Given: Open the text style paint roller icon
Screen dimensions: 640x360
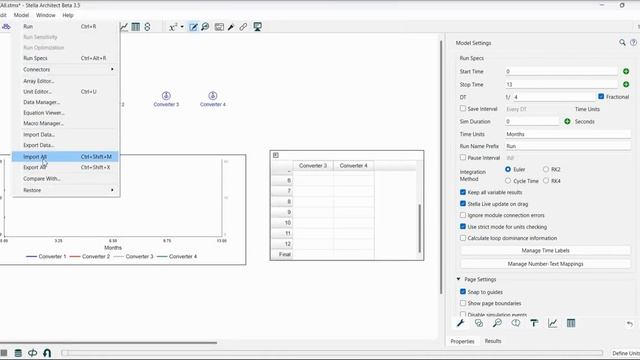Looking at the screenshot, I should (x=534, y=323).
